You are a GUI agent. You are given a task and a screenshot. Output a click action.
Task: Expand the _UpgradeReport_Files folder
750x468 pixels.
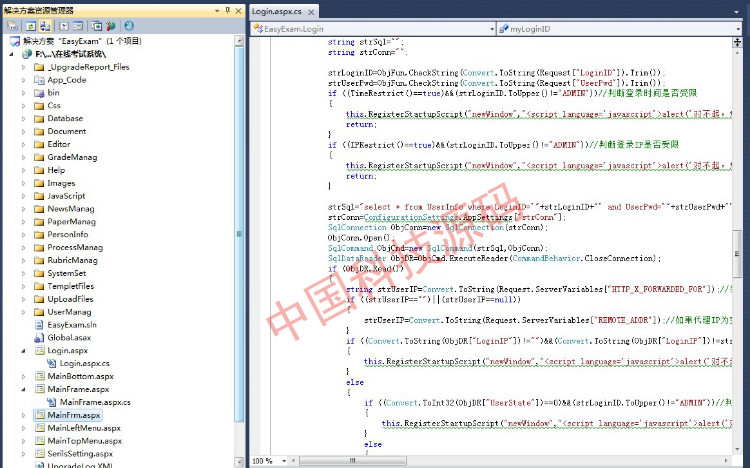point(23,67)
